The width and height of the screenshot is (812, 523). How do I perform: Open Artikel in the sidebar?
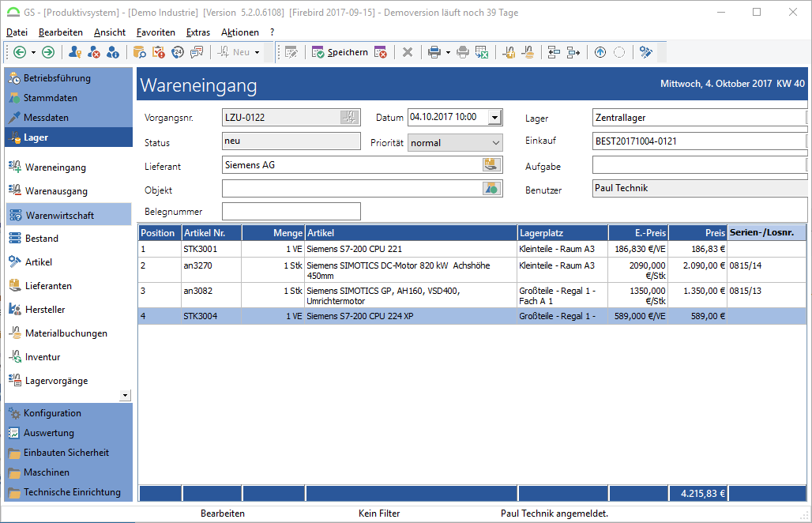point(69,262)
